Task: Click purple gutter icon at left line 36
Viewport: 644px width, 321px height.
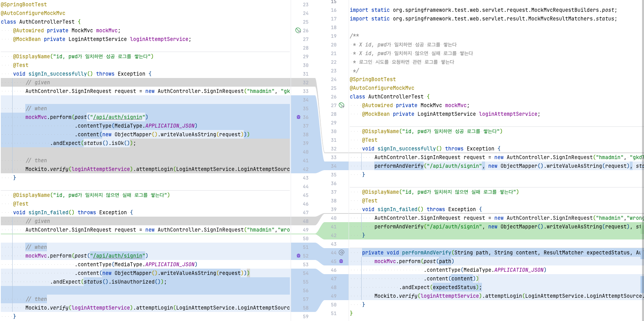Action: click(x=299, y=117)
